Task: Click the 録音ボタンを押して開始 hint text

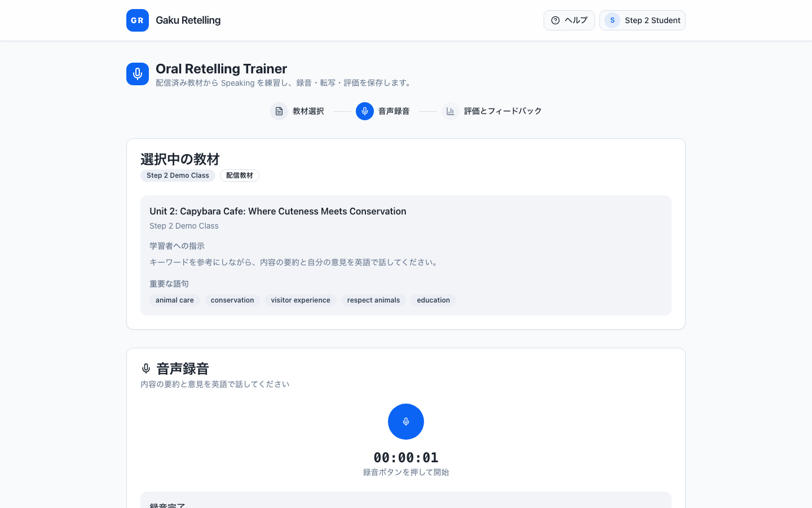Action: (x=406, y=472)
